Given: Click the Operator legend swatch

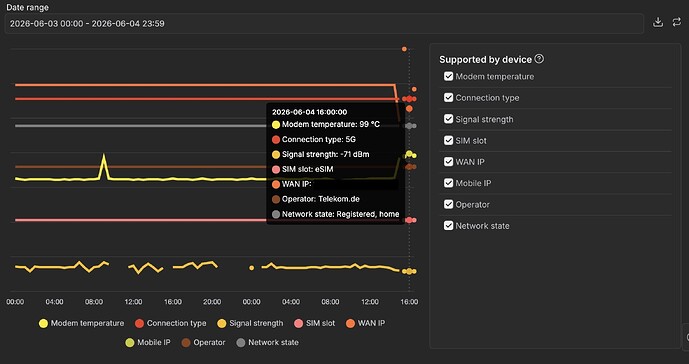Looking at the screenshot, I should pyautogui.click(x=186, y=342).
